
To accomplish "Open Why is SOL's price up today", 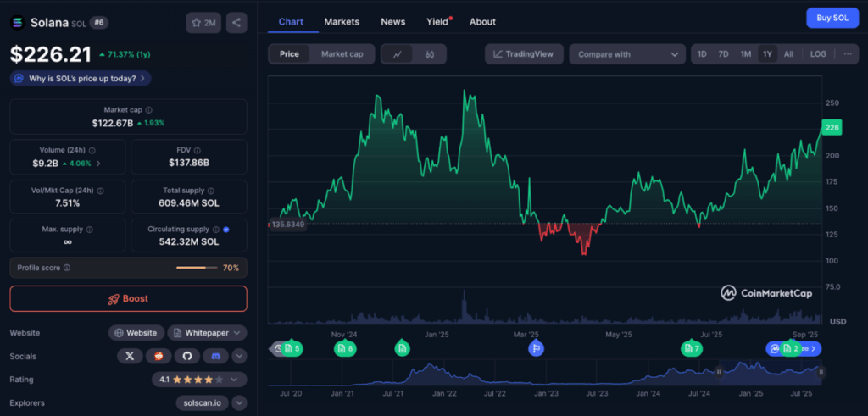I will pyautogui.click(x=81, y=79).
